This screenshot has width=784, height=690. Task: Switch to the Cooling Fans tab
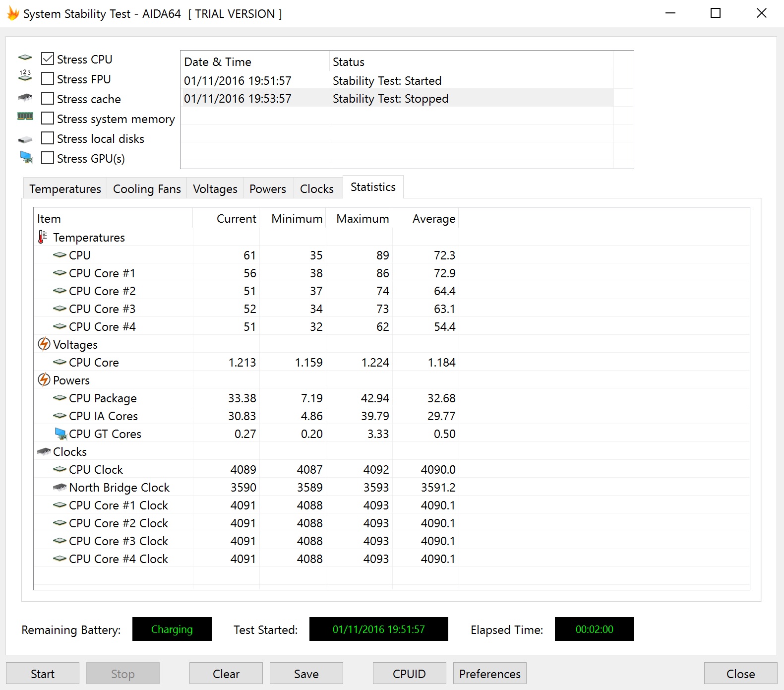coord(147,188)
